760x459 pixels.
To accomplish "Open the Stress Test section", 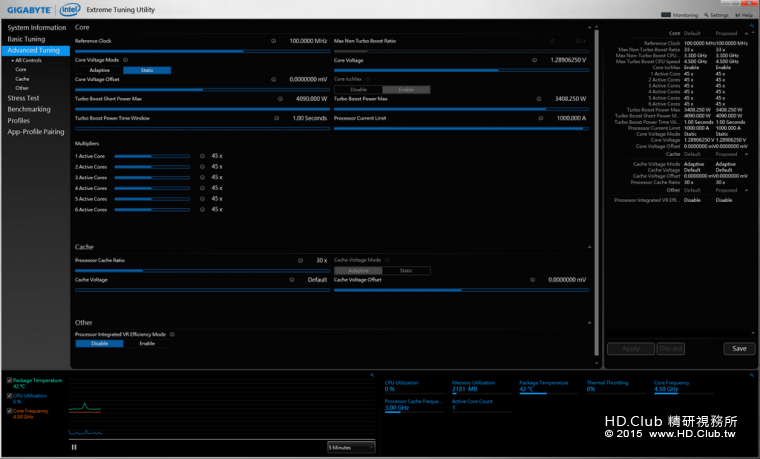I will click(24, 98).
